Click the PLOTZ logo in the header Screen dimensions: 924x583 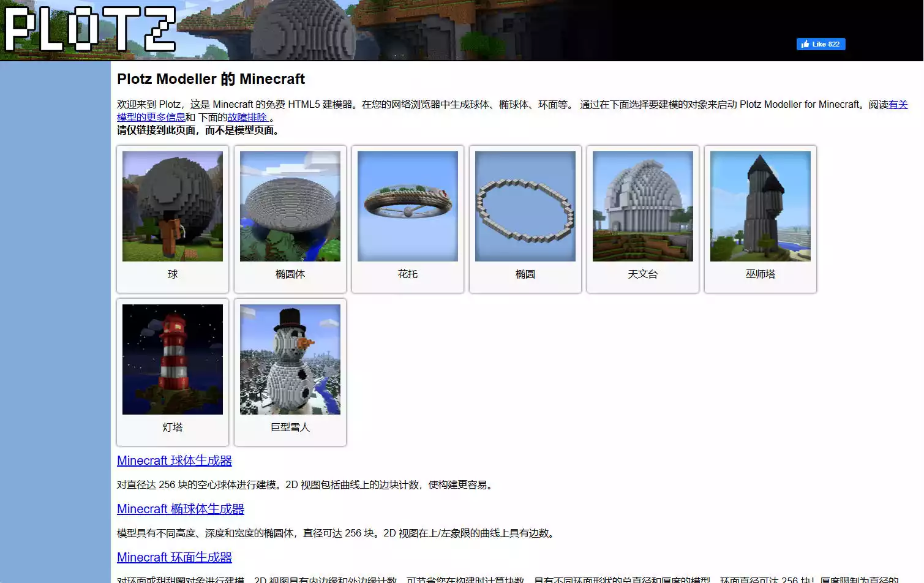click(91, 29)
